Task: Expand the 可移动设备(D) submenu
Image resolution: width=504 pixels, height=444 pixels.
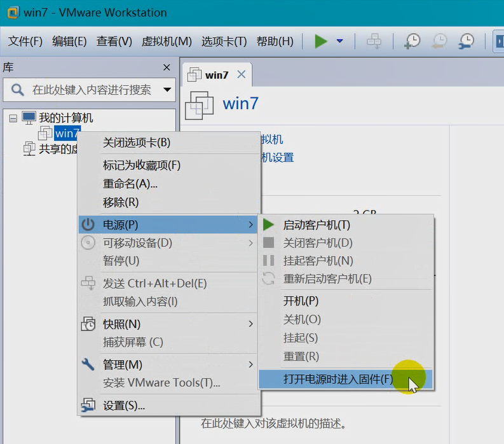Action: tap(168, 243)
